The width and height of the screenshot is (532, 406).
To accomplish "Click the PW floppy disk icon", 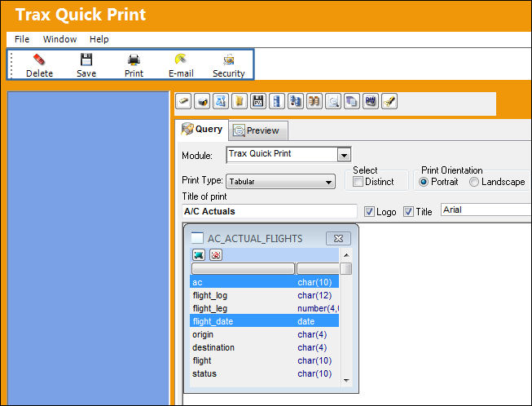I will [258, 101].
